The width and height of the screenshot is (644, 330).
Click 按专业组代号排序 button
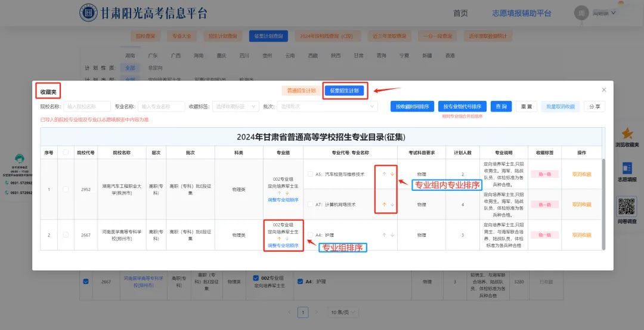pos(462,106)
